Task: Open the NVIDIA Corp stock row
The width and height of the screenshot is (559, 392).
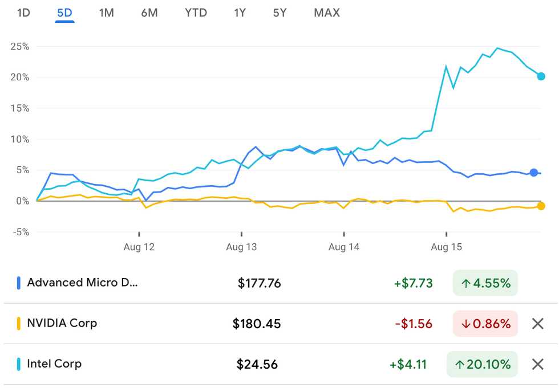Action: click(x=62, y=323)
